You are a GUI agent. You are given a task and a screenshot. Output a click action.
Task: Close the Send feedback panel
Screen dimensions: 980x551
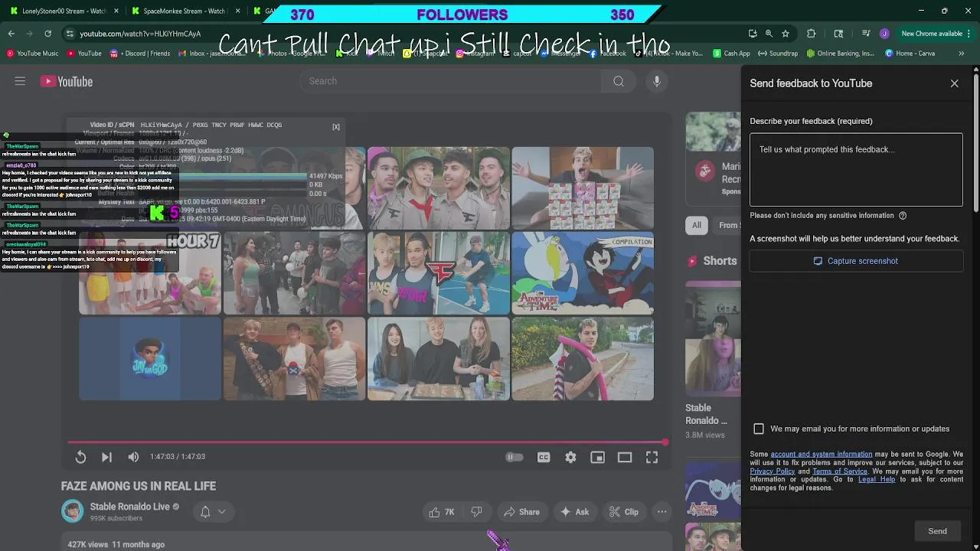click(954, 83)
